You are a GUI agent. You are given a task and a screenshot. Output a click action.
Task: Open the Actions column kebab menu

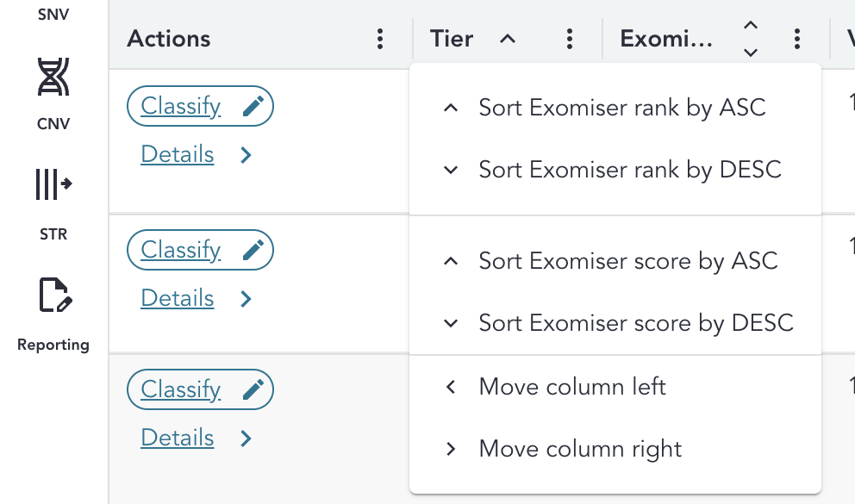tap(379, 38)
